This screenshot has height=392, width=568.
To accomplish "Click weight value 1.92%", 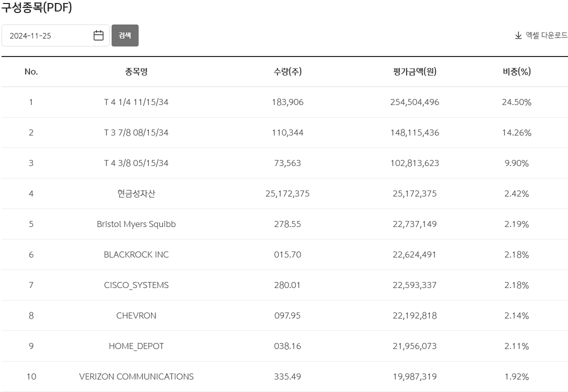I will 516,376.
